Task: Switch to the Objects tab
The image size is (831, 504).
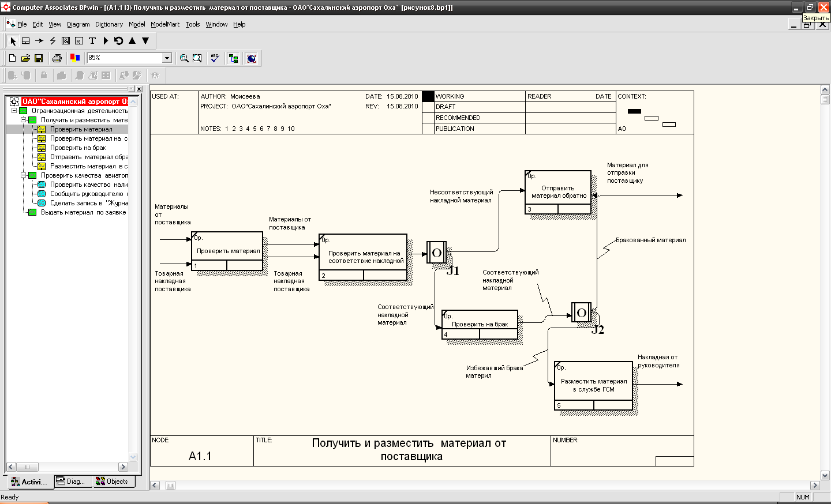Action: pyautogui.click(x=112, y=482)
